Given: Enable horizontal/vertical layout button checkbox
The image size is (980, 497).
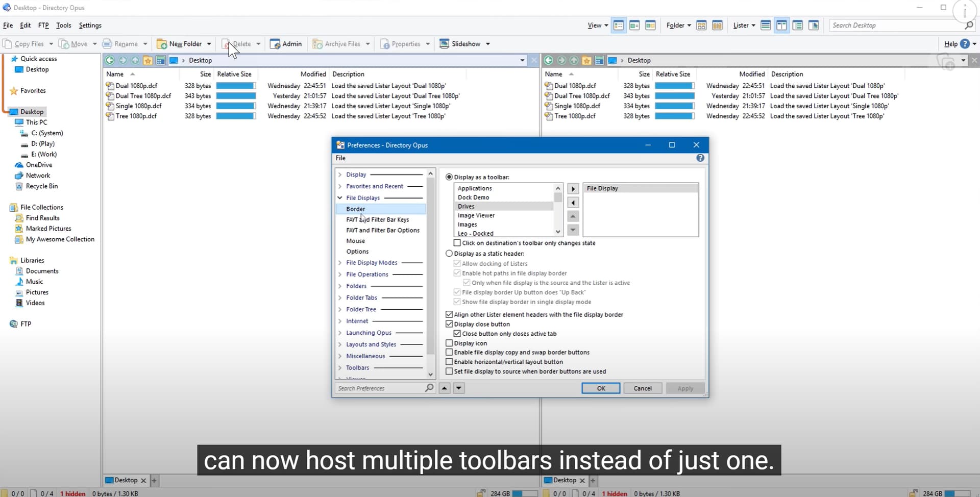Looking at the screenshot, I should (x=449, y=362).
